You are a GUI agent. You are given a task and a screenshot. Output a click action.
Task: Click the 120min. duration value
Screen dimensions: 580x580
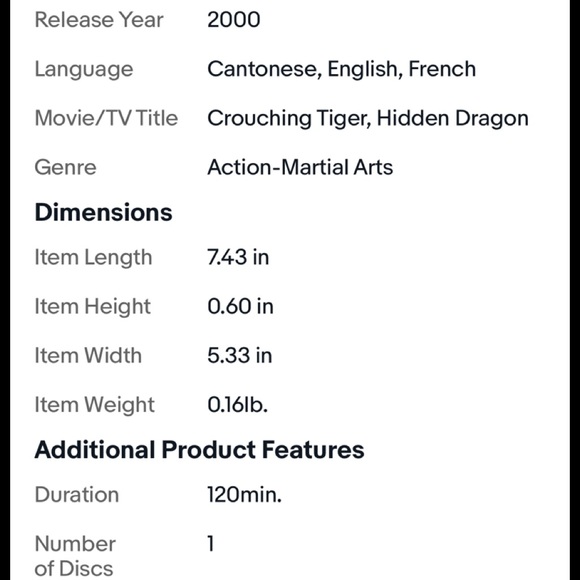pyautogui.click(x=245, y=495)
